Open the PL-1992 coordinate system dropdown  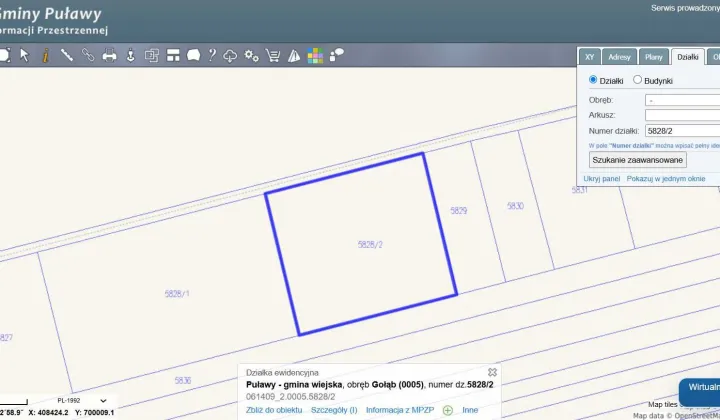coord(82,401)
